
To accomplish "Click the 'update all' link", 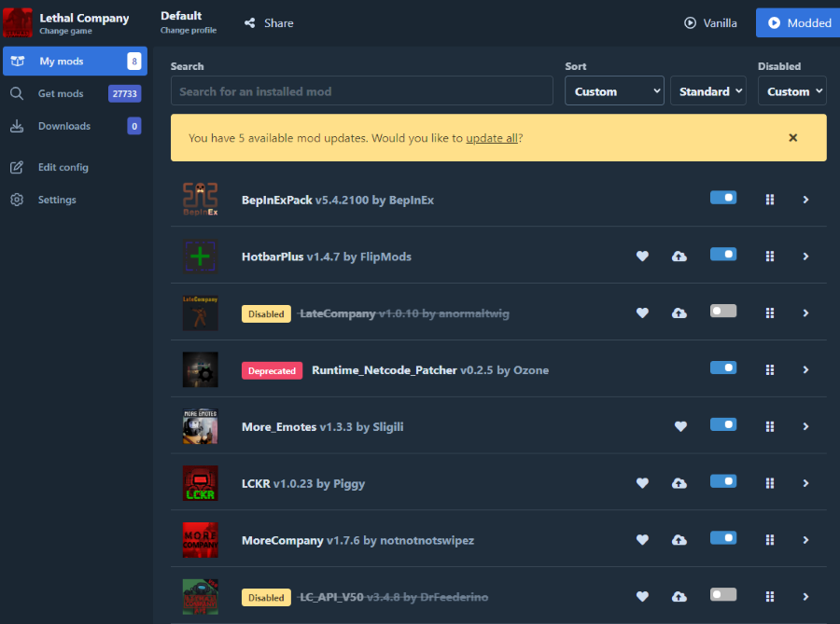I will click(492, 138).
